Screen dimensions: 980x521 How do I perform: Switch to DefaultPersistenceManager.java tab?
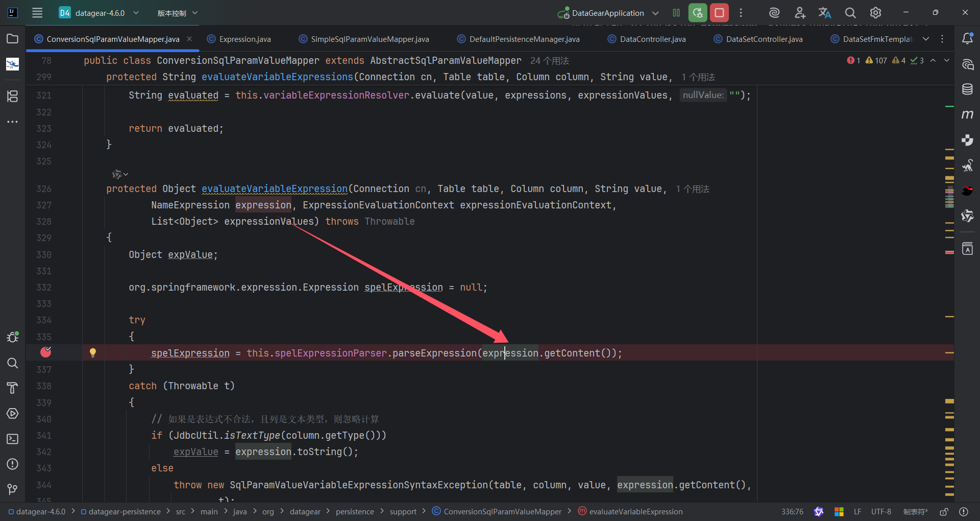click(518, 39)
